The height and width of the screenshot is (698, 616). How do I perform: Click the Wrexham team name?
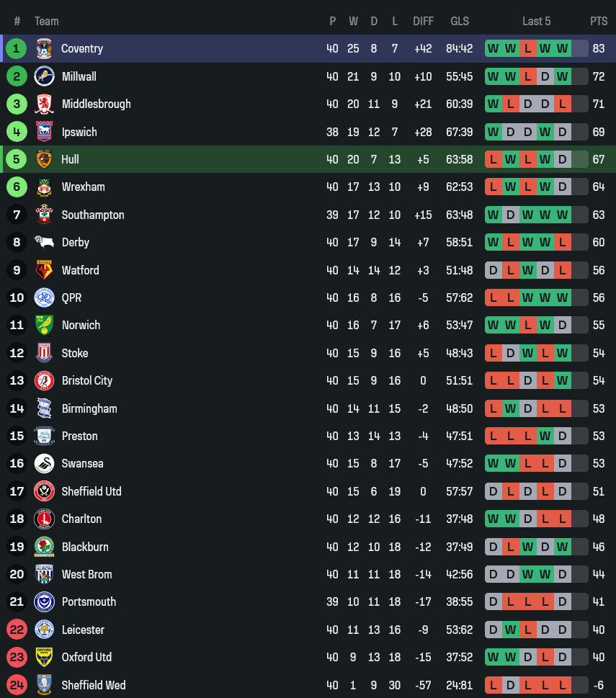point(83,187)
